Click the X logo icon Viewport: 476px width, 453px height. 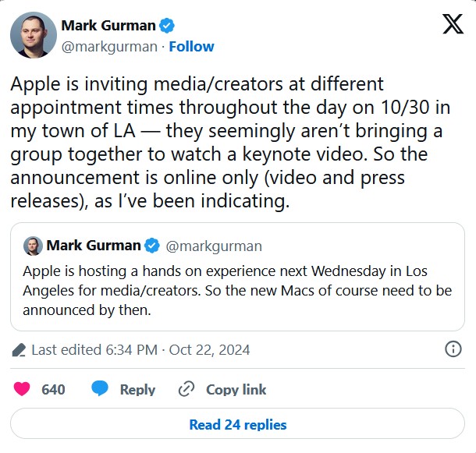coord(453,25)
